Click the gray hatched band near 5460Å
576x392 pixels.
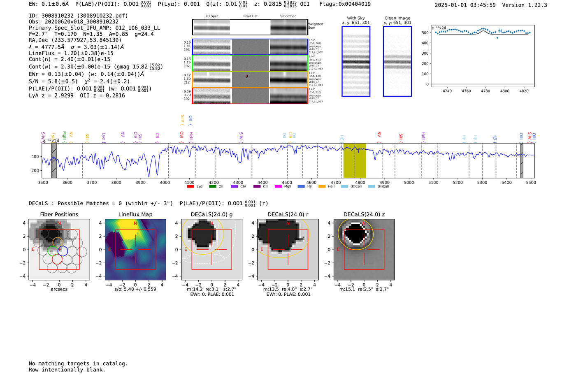(x=522, y=160)
